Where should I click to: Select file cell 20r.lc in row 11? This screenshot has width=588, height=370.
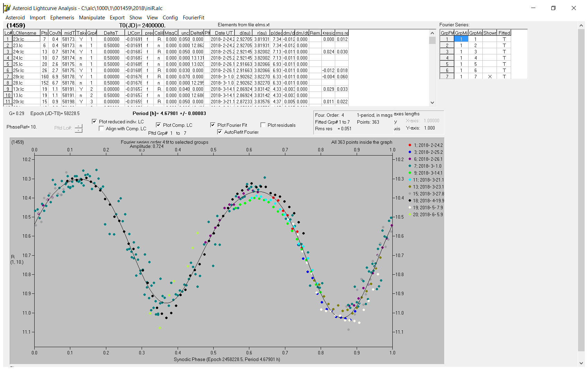pos(26,102)
